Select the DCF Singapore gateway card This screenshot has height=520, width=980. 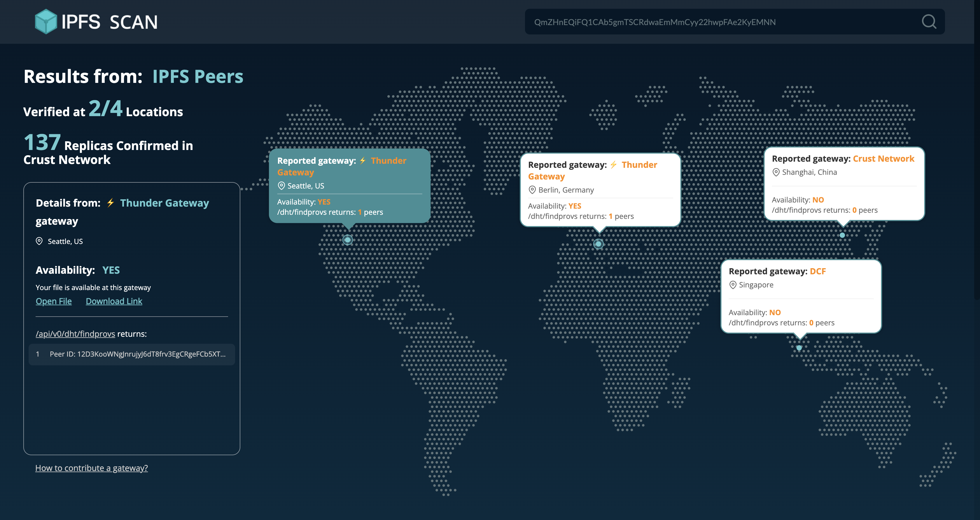pyautogui.click(x=801, y=296)
